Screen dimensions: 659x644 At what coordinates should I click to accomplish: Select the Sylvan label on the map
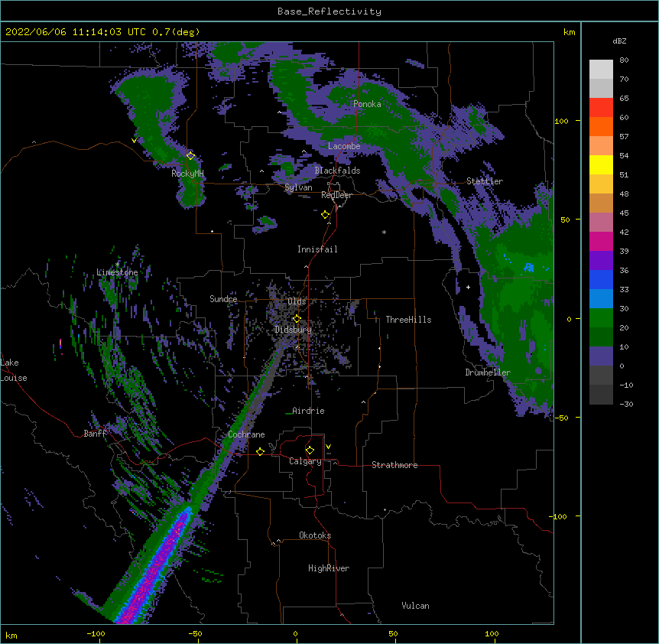[x=298, y=187]
